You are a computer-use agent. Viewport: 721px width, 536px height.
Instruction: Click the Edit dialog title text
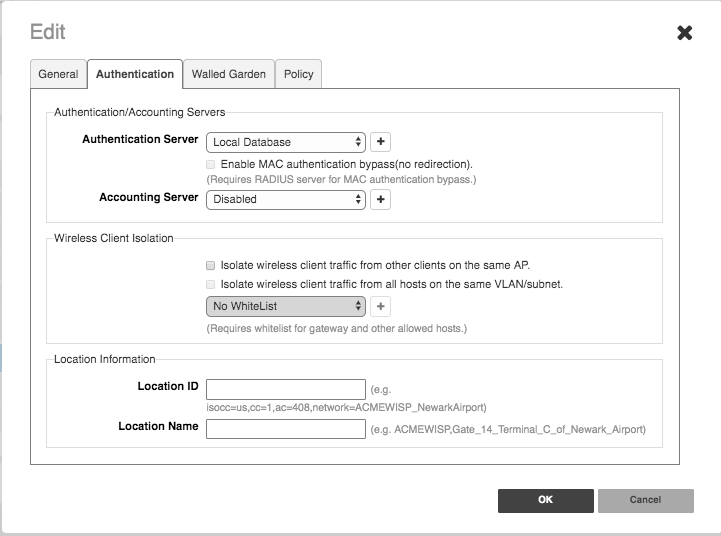(48, 32)
